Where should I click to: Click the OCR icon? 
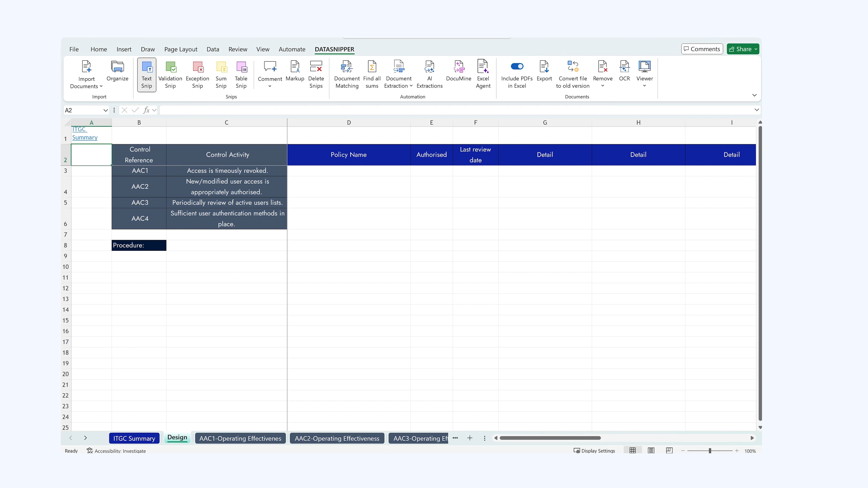(x=624, y=71)
